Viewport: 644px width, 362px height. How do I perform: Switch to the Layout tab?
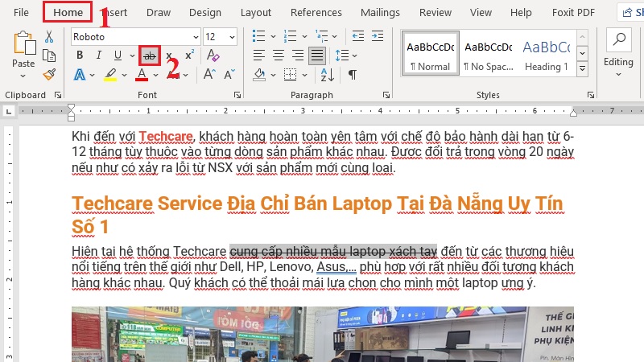pos(256,13)
